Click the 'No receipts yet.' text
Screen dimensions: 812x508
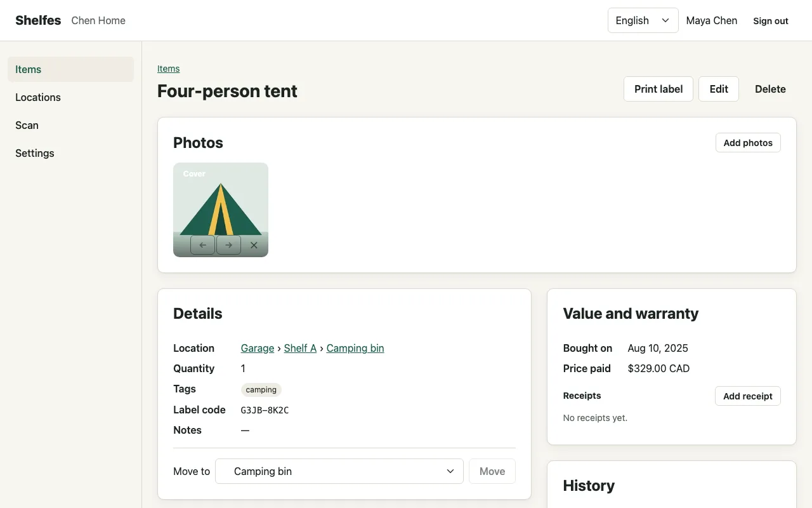595,418
